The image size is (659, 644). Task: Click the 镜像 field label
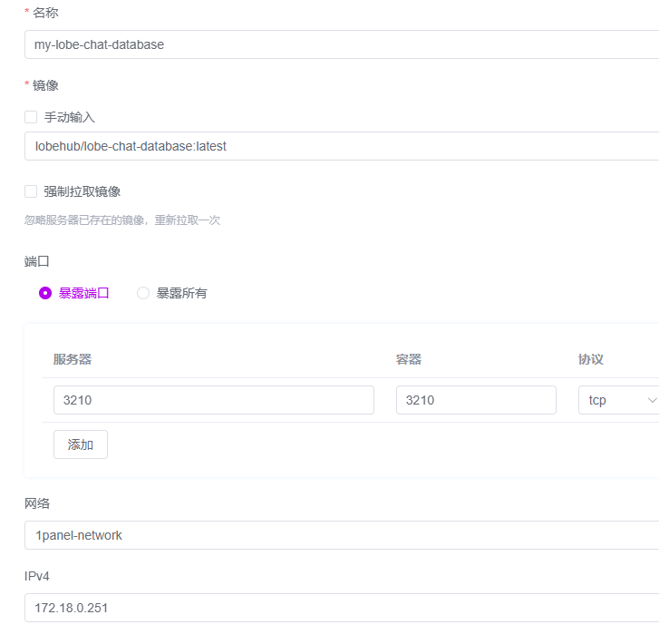45,85
